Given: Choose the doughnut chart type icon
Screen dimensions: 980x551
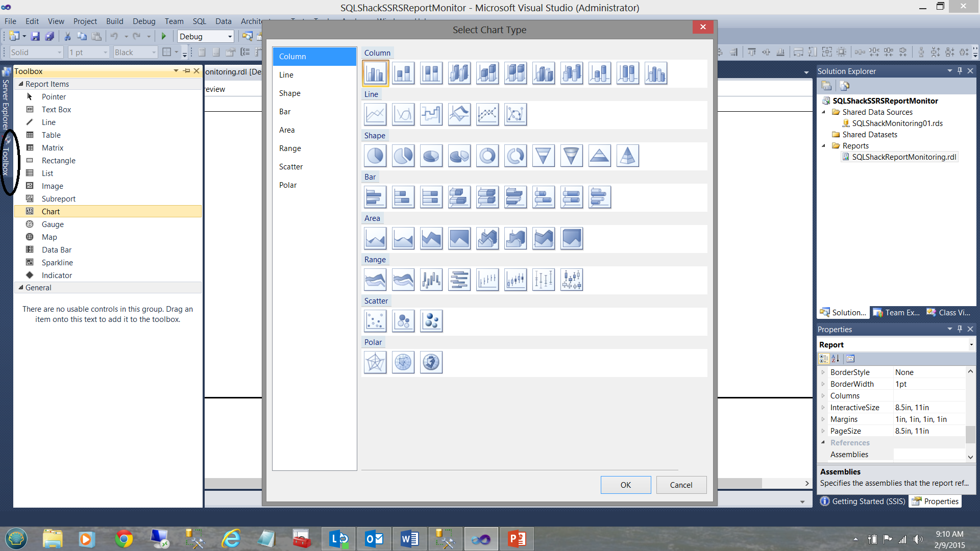Looking at the screenshot, I should point(487,156).
